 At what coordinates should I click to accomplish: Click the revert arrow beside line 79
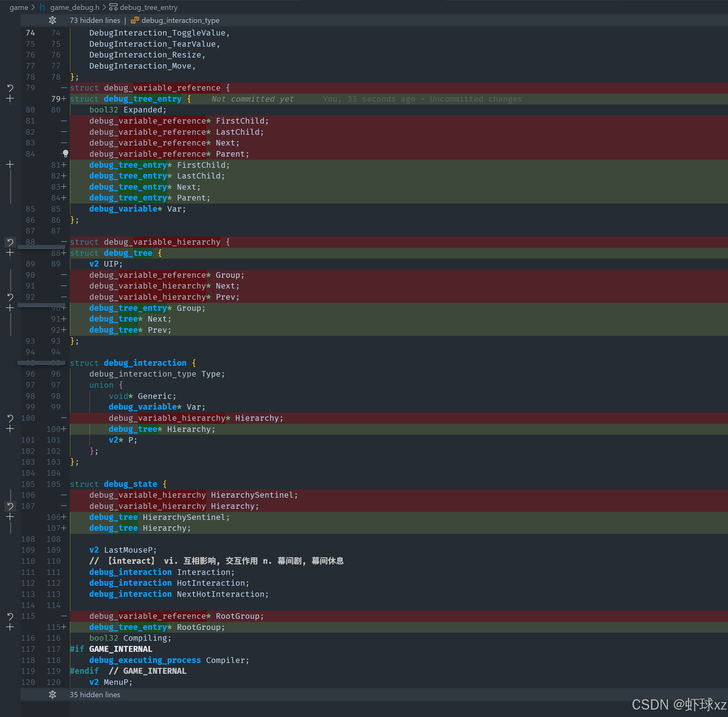[10, 88]
